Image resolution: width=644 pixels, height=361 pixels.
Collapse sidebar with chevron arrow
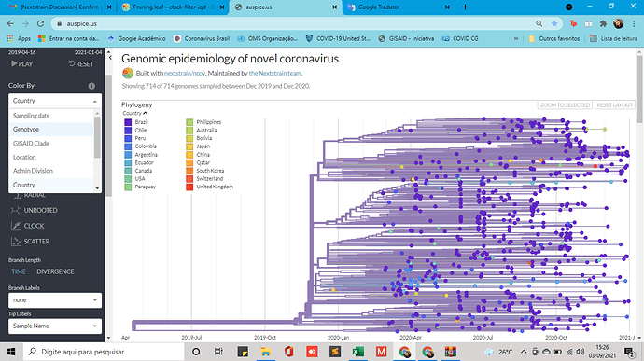tap(110, 58)
